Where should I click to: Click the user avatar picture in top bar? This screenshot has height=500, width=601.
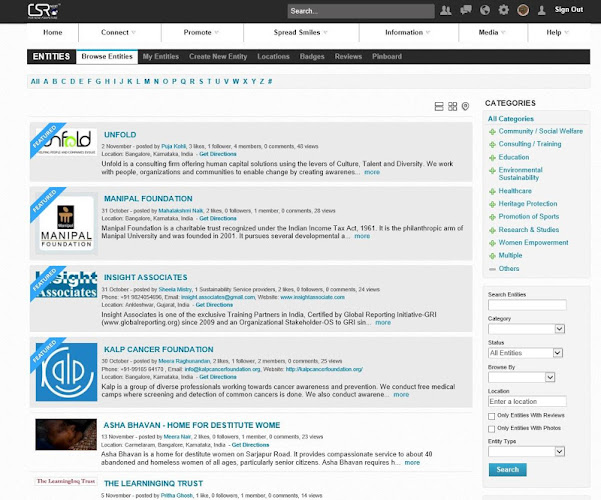click(x=523, y=10)
